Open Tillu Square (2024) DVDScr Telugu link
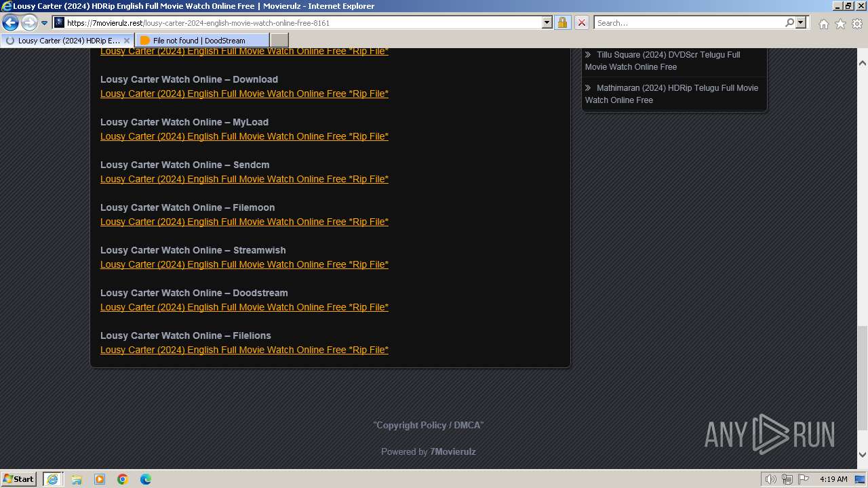Screen dimensions: 868x488 coord(663,61)
